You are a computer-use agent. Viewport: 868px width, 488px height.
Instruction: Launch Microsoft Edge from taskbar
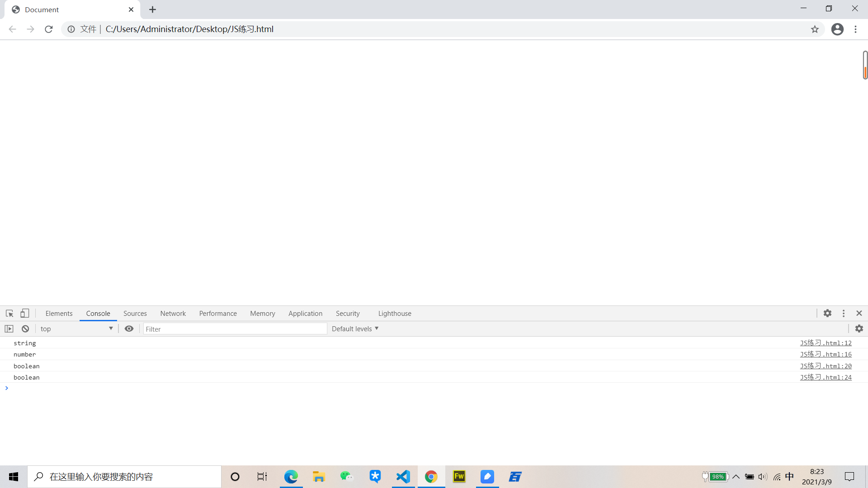291,477
